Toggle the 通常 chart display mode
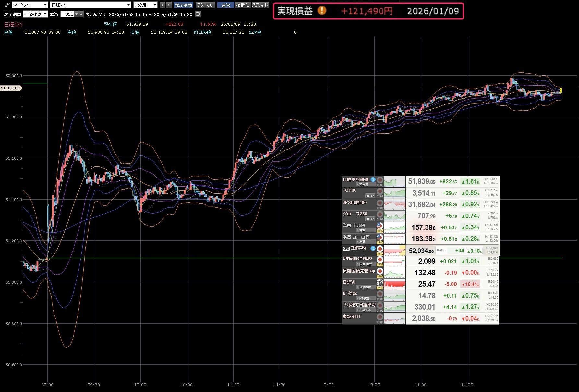This screenshot has width=579, height=392. pos(225,5)
